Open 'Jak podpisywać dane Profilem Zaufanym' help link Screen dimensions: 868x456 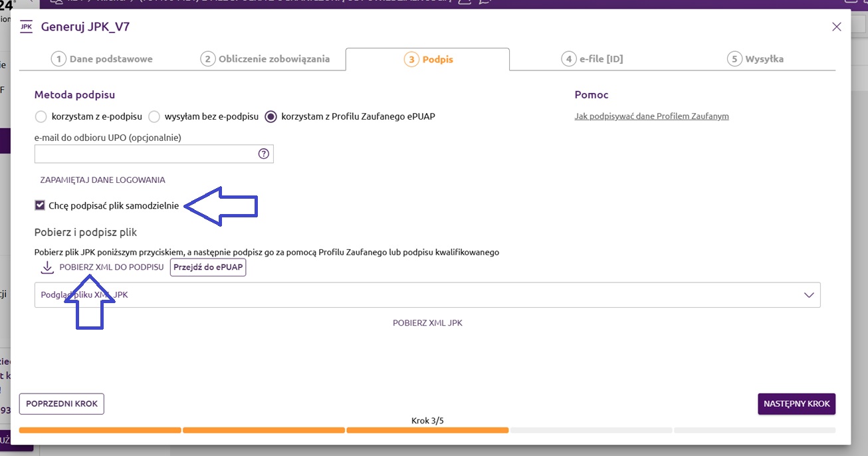click(651, 116)
